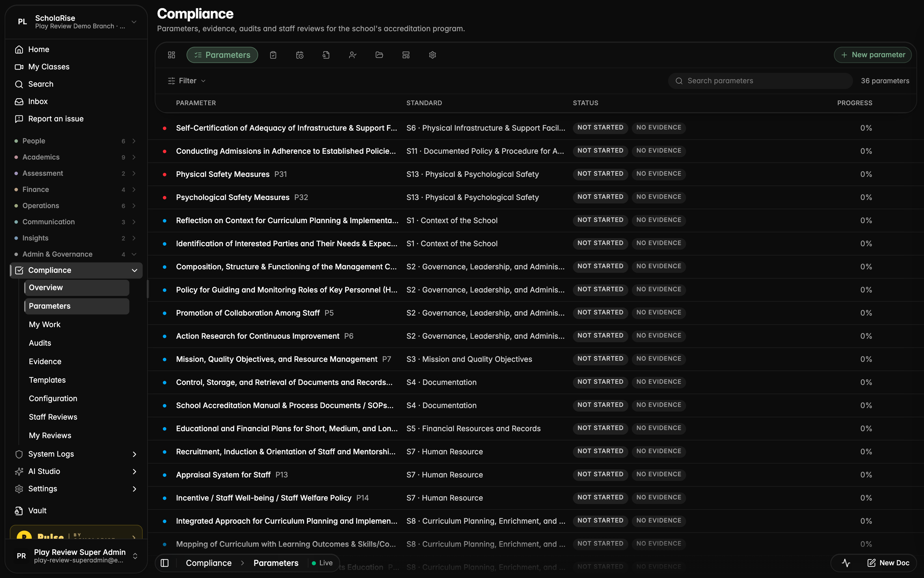
Task: Expand the People section chevron
Action: (x=134, y=141)
